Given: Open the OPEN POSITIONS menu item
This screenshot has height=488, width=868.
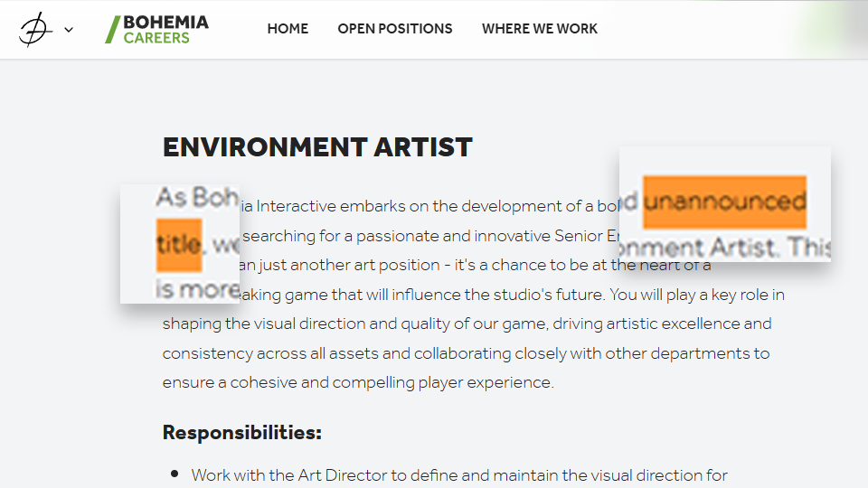Looking at the screenshot, I should [395, 29].
